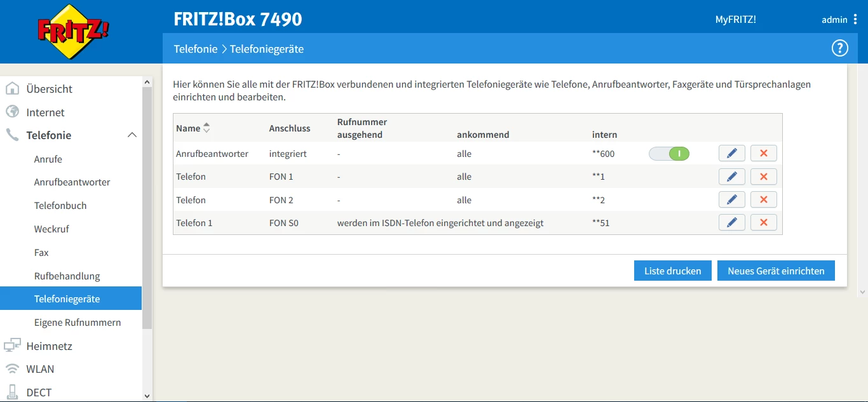The image size is (868, 402).
Task: Click the ISDN-Telefon eingerichtet notice text
Action: (440, 223)
